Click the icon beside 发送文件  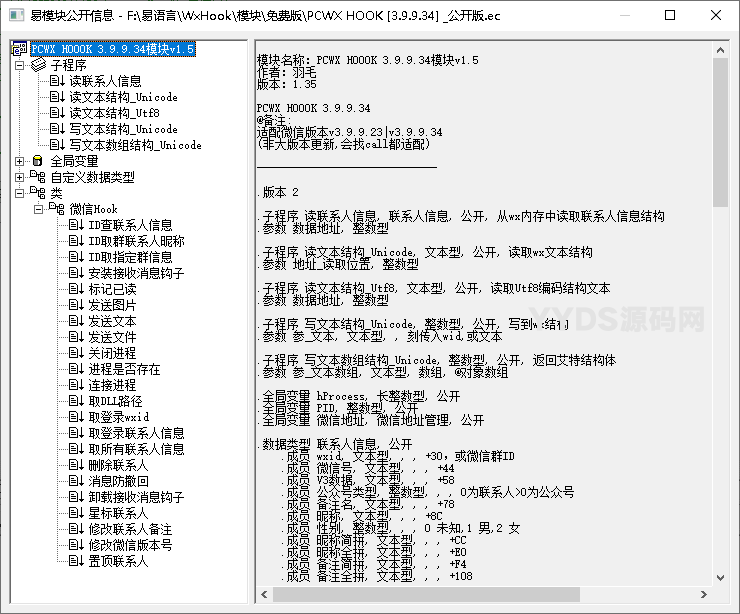click(x=76, y=337)
